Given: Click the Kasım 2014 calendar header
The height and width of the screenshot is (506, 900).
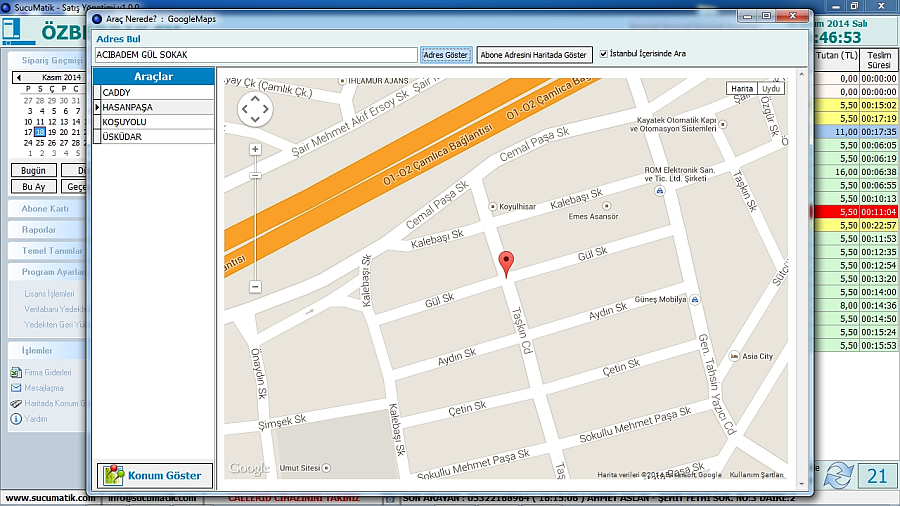Looking at the screenshot, I should (61, 77).
